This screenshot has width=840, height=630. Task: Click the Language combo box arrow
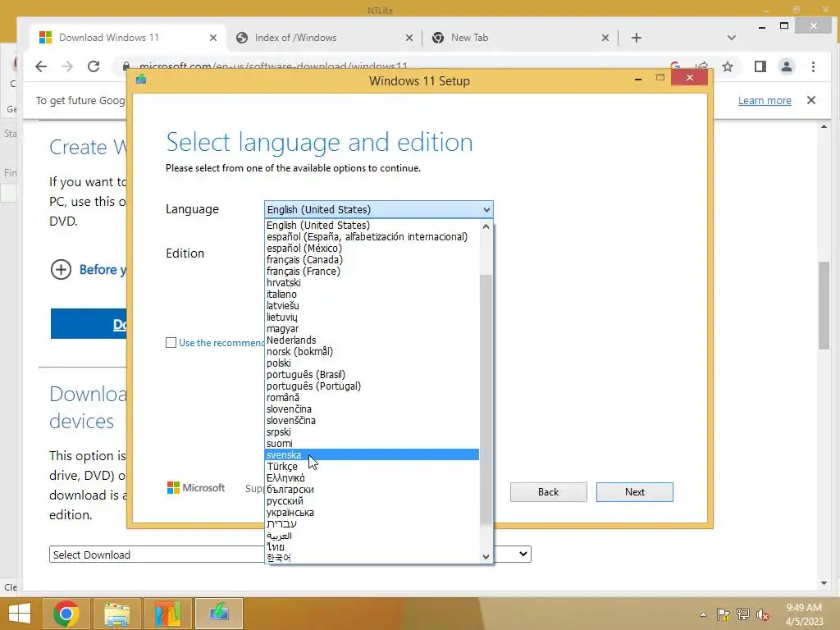point(486,209)
